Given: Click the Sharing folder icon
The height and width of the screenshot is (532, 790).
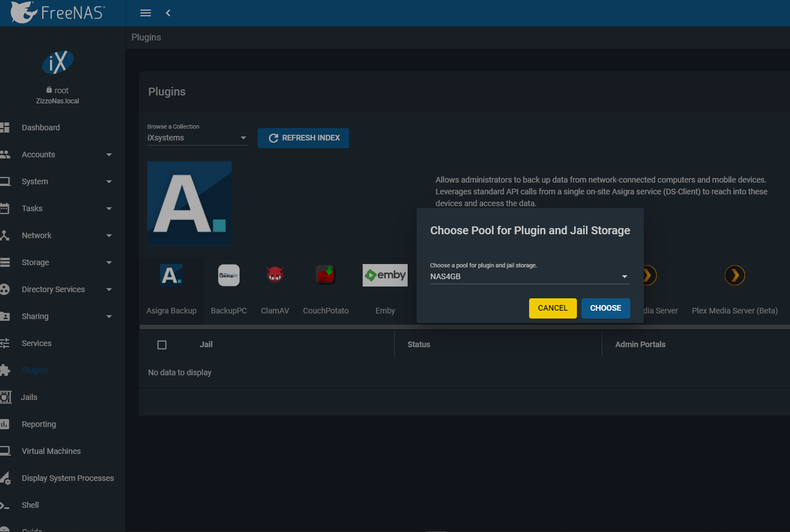Looking at the screenshot, I should pos(5,316).
